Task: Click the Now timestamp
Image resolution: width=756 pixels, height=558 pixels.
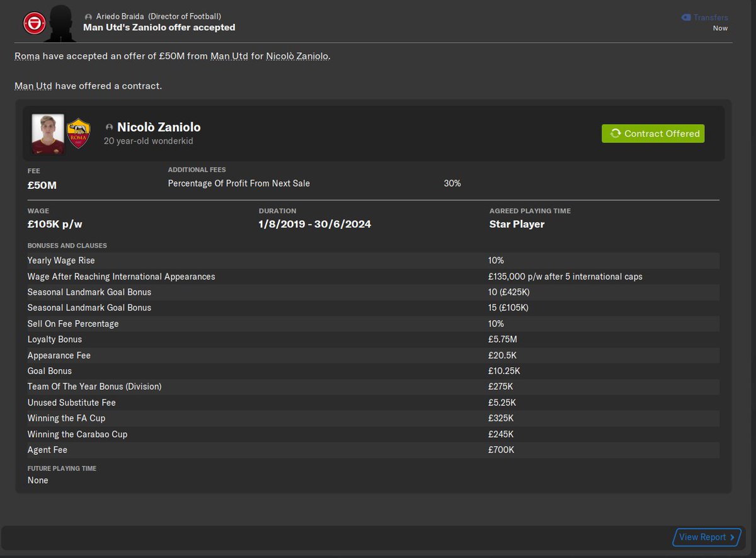Action: click(720, 28)
